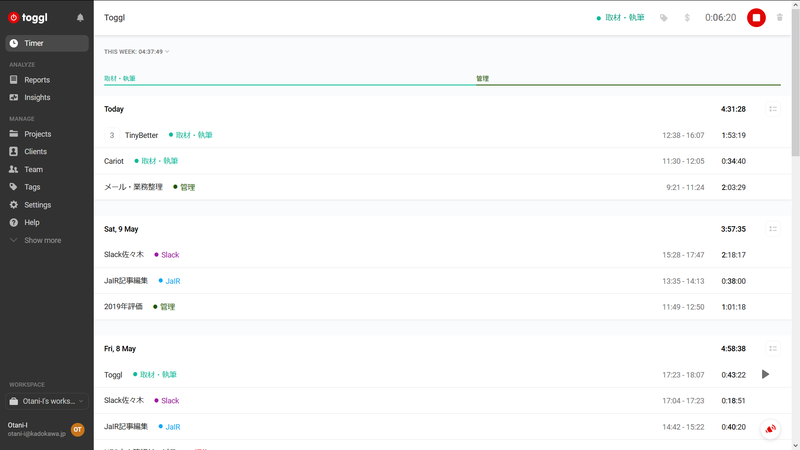
Task: Click the notification bell icon
Action: [80, 18]
